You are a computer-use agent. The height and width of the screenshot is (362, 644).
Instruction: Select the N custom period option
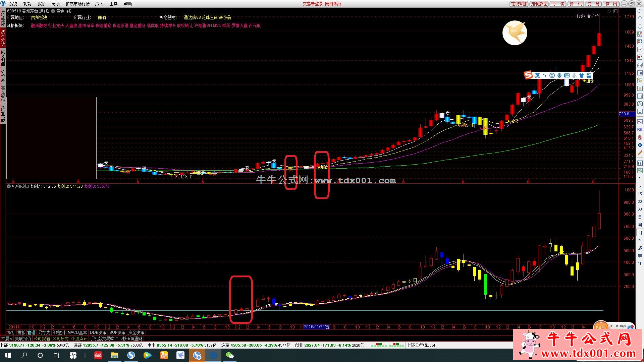[x=640, y=240]
